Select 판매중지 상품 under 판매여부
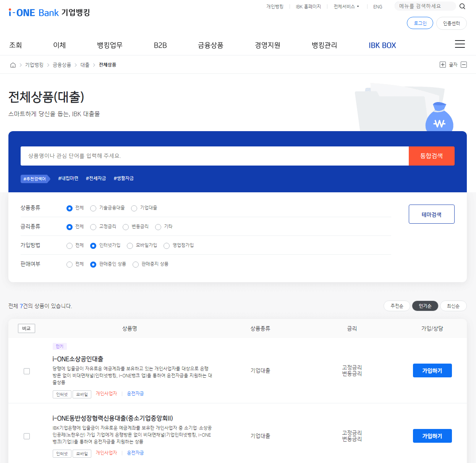The width and height of the screenshot is (476, 463). click(x=136, y=264)
